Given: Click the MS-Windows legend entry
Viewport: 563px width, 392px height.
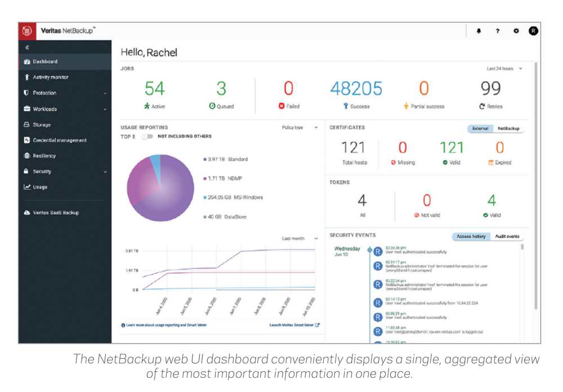Looking at the screenshot, I should 233,197.
